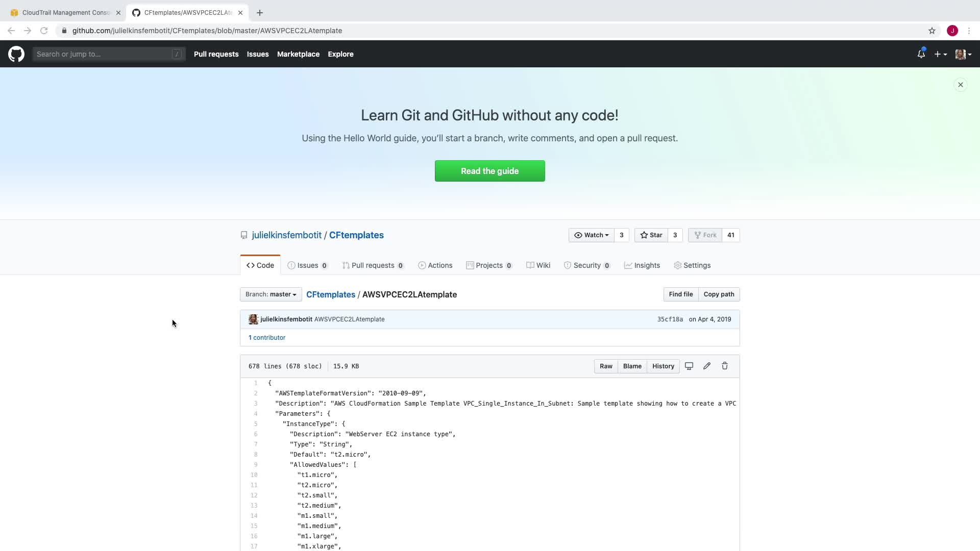Screen dimensions: 980x551
Task: Click the Read the guide button
Action: click(x=489, y=171)
